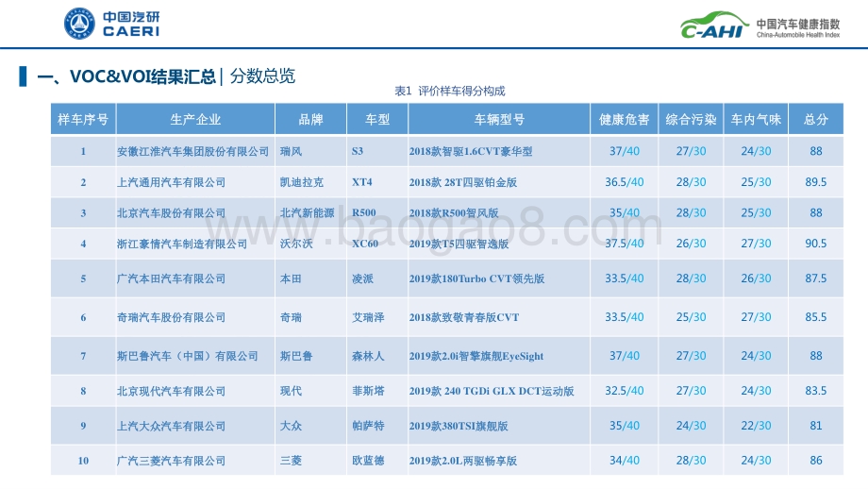Click trim 2019款380TSI旗舰版

point(459,426)
